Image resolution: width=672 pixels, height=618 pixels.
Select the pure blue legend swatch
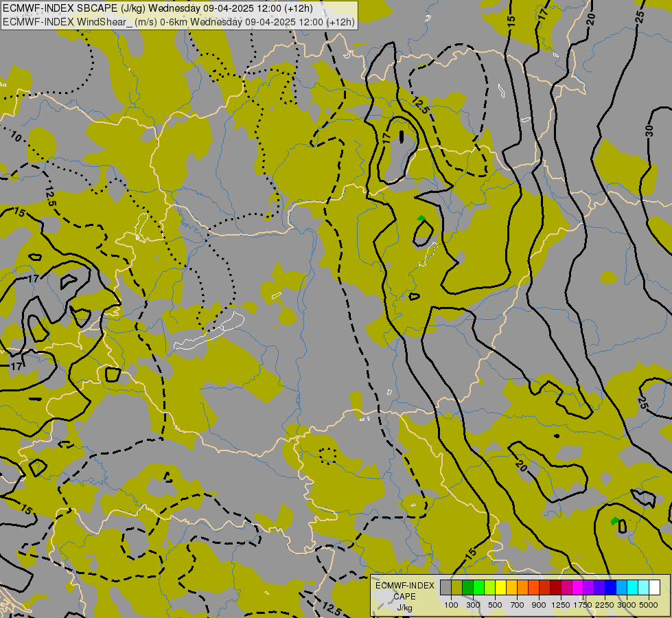tap(611, 588)
